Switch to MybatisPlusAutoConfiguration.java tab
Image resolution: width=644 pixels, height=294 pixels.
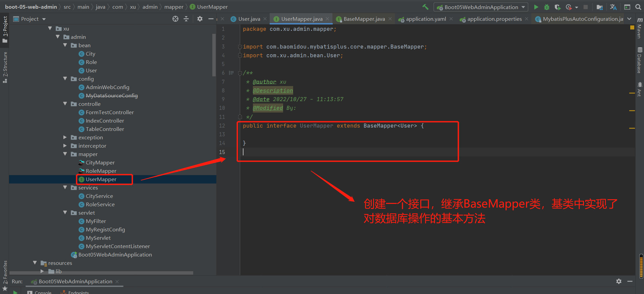coord(579,19)
